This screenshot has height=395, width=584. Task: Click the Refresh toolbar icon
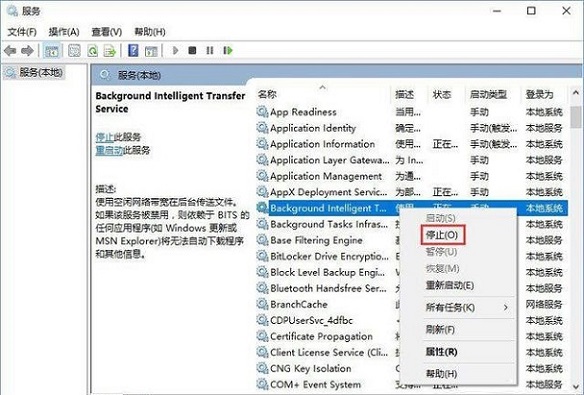93,51
